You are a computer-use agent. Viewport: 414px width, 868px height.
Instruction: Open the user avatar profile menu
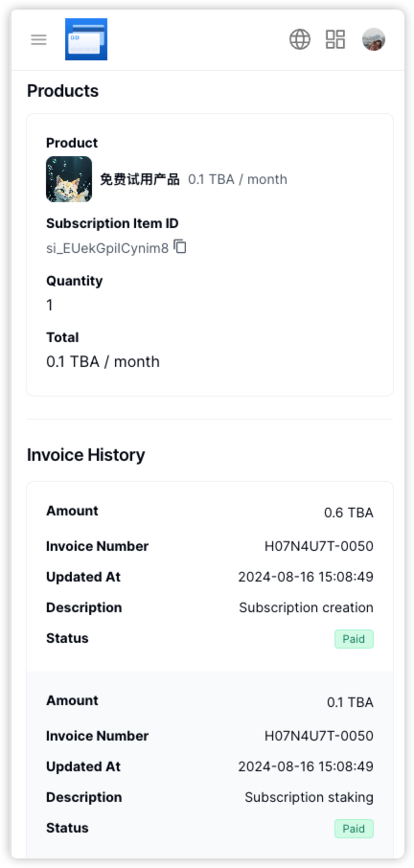pyautogui.click(x=374, y=39)
